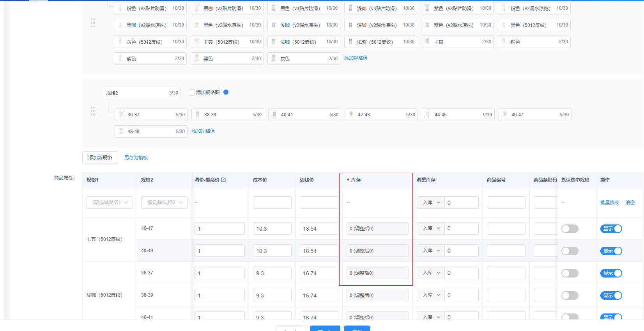Turn off the 显示 switch for 48-49 row
The image size is (644, 331).
click(x=611, y=251)
